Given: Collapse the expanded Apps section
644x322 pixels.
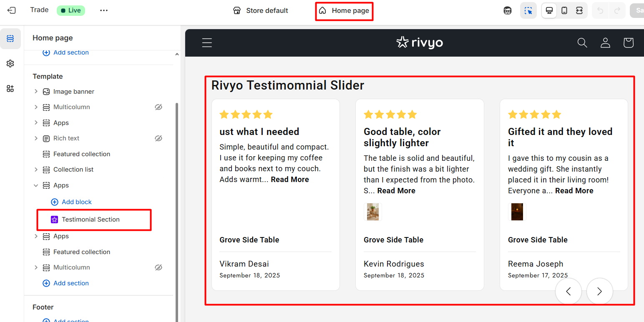Looking at the screenshot, I should 36,185.
